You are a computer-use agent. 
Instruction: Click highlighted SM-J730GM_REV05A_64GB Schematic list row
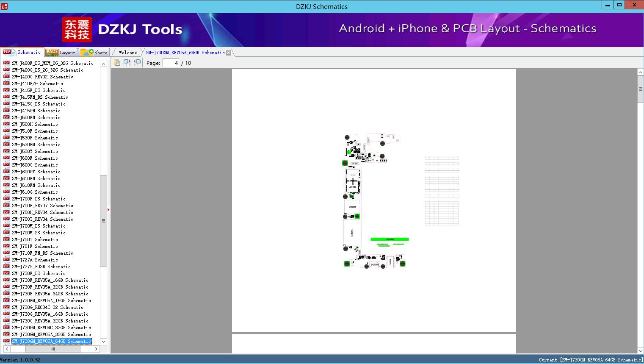coord(51,341)
